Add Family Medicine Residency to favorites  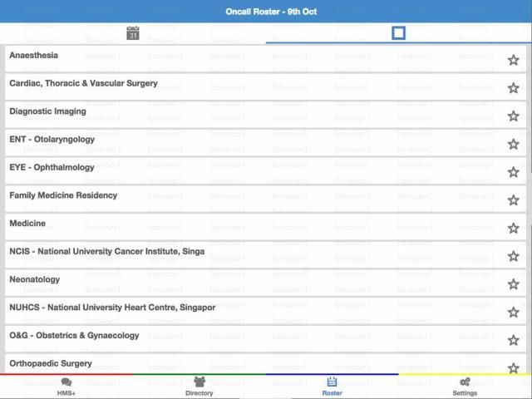pos(513,200)
